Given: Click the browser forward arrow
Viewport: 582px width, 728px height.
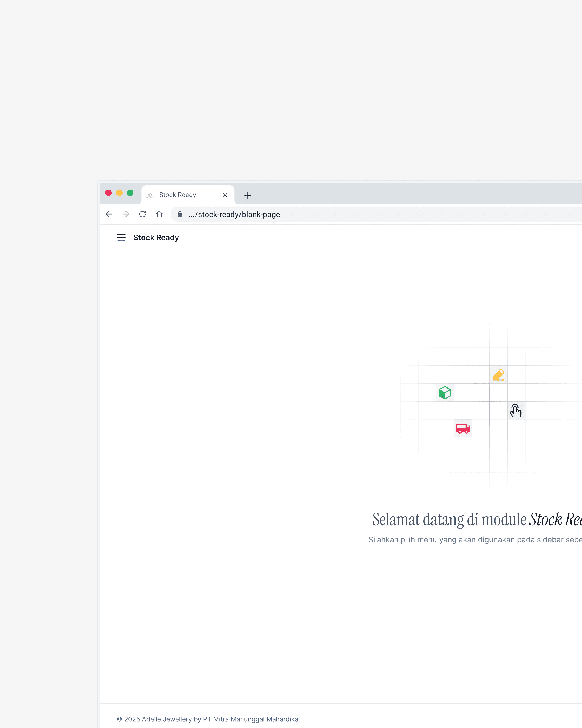Looking at the screenshot, I should (x=126, y=214).
